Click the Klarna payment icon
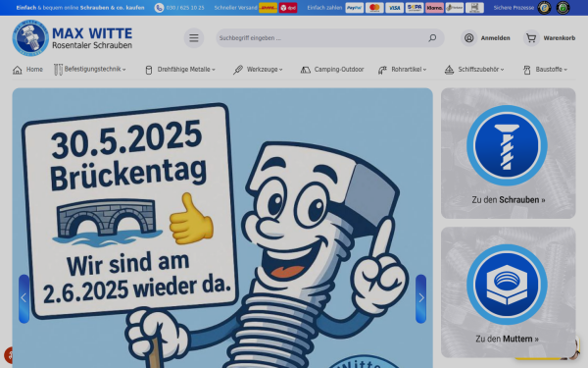The height and width of the screenshot is (368, 588). (434, 8)
